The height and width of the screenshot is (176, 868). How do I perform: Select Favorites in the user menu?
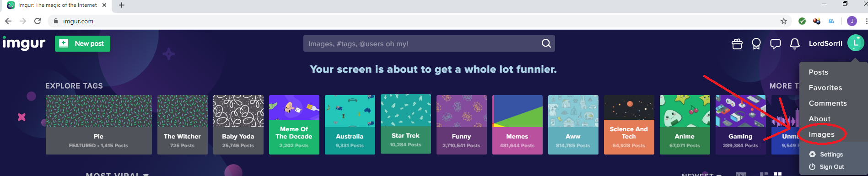tap(825, 88)
